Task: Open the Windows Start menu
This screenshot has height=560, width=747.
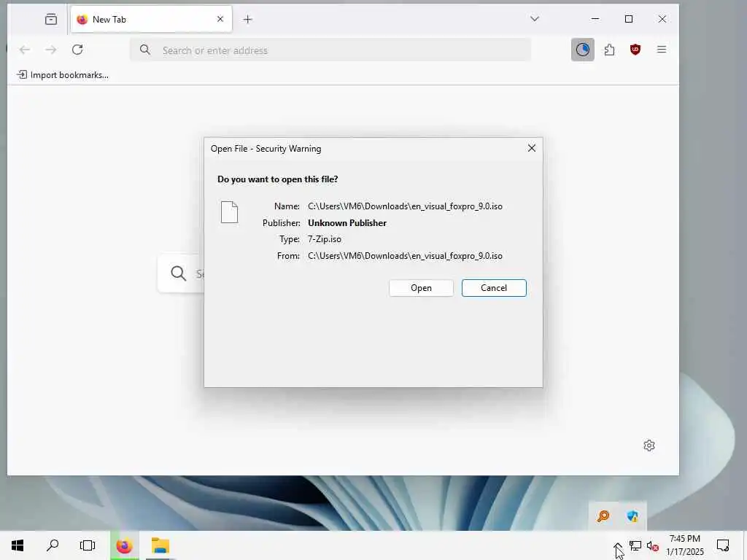Action: tap(18, 545)
